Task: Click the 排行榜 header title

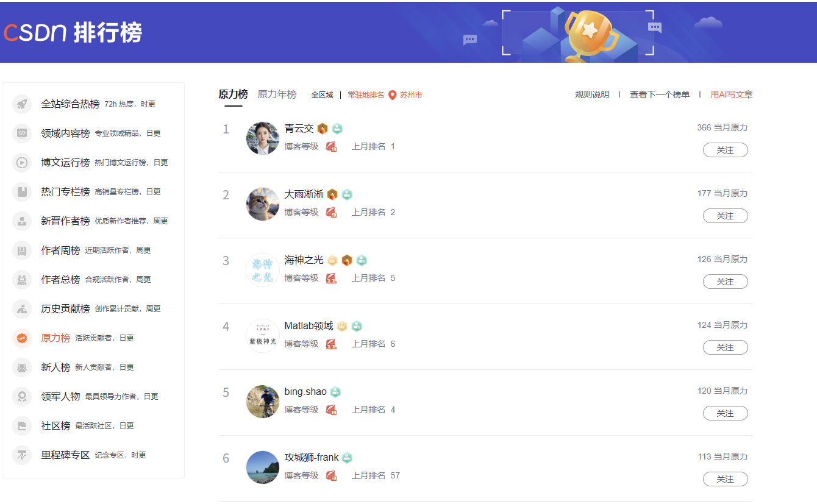Action: click(108, 32)
